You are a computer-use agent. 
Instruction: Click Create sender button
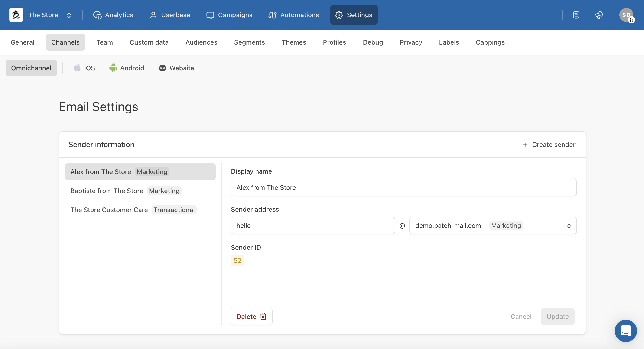pyautogui.click(x=549, y=145)
